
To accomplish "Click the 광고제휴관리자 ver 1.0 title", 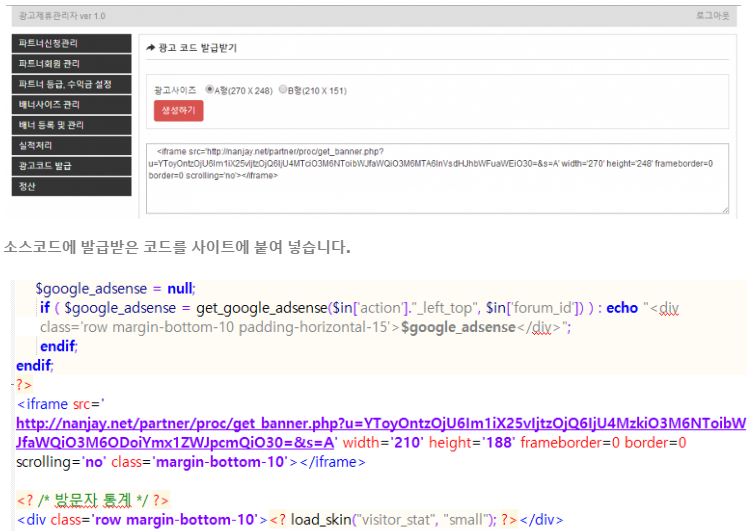I will pos(62,16).
